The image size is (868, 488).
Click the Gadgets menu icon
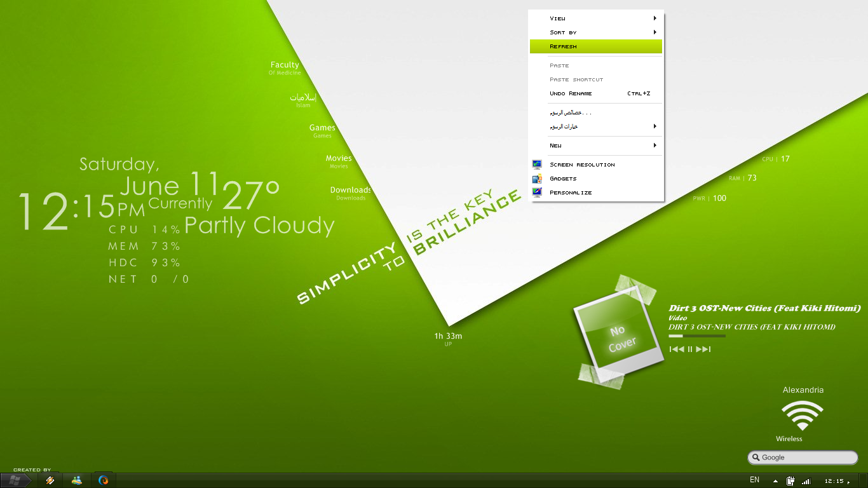[x=538, y=179]
